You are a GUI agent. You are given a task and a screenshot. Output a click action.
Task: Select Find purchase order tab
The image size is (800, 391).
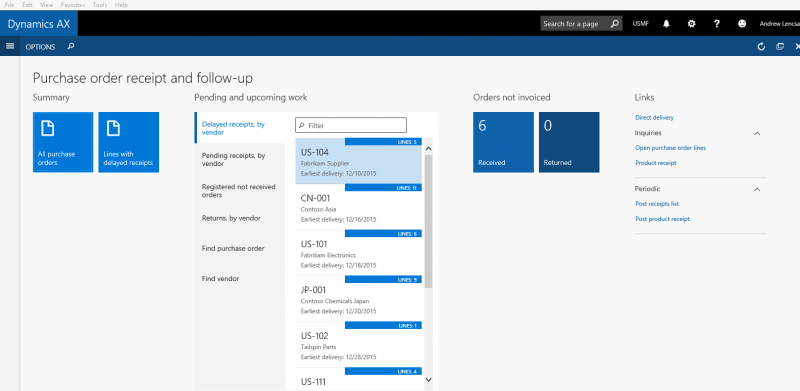[240, 248]
